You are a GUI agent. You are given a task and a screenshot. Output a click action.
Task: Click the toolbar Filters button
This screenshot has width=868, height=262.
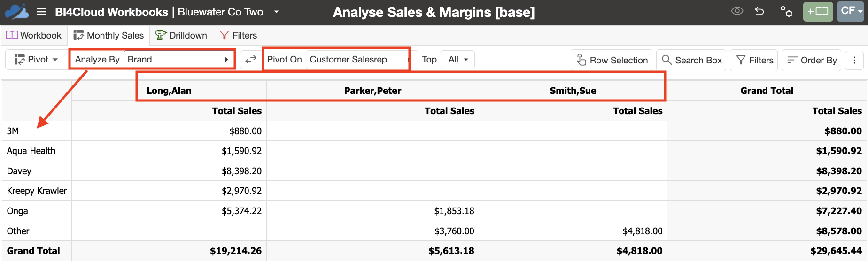pyautogui.click(x=754, y=60)
